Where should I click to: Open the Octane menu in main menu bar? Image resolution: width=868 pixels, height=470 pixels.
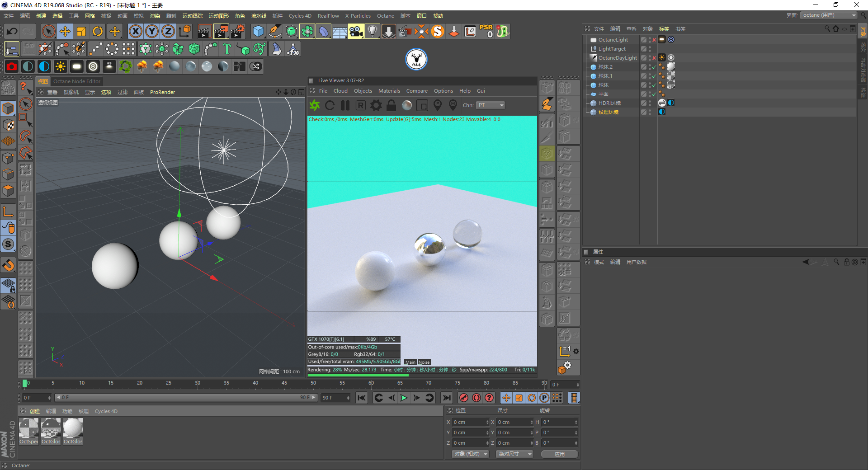386,16
